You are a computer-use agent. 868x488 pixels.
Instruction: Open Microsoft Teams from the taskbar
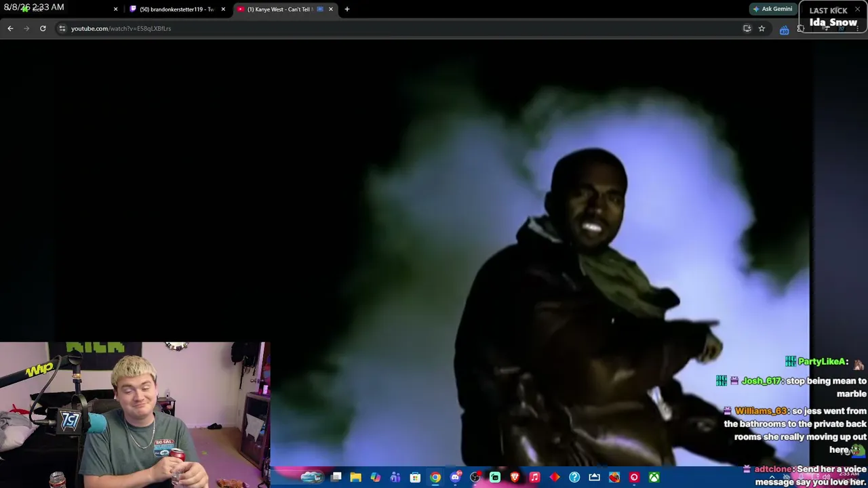pos(395,477)
